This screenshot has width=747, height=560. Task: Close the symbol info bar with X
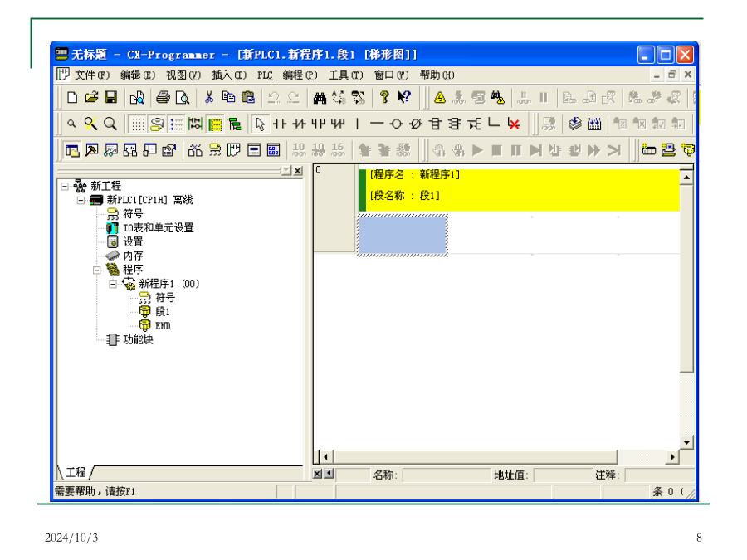click(x=317, y=474)
